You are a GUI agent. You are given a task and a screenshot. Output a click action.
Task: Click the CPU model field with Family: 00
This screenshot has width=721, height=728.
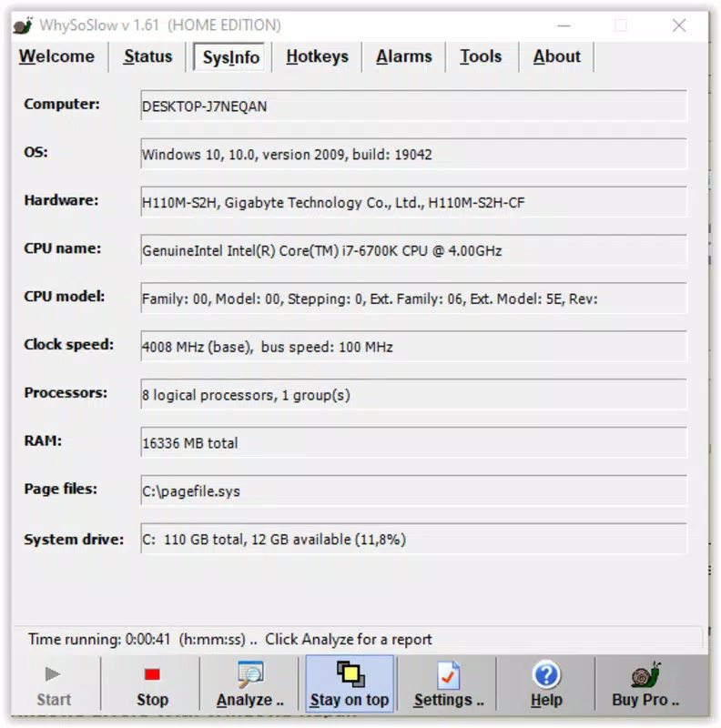point(413,298)
